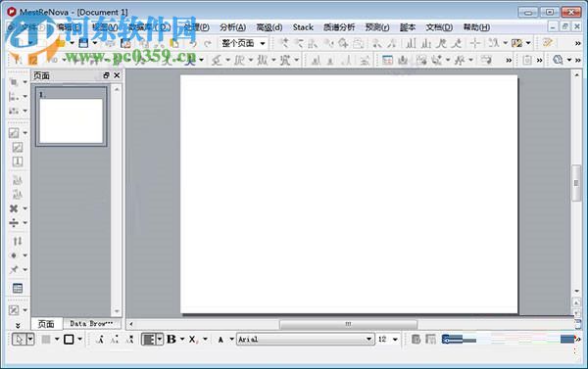Open the dropdown arrow beside the Save icon

94,43
